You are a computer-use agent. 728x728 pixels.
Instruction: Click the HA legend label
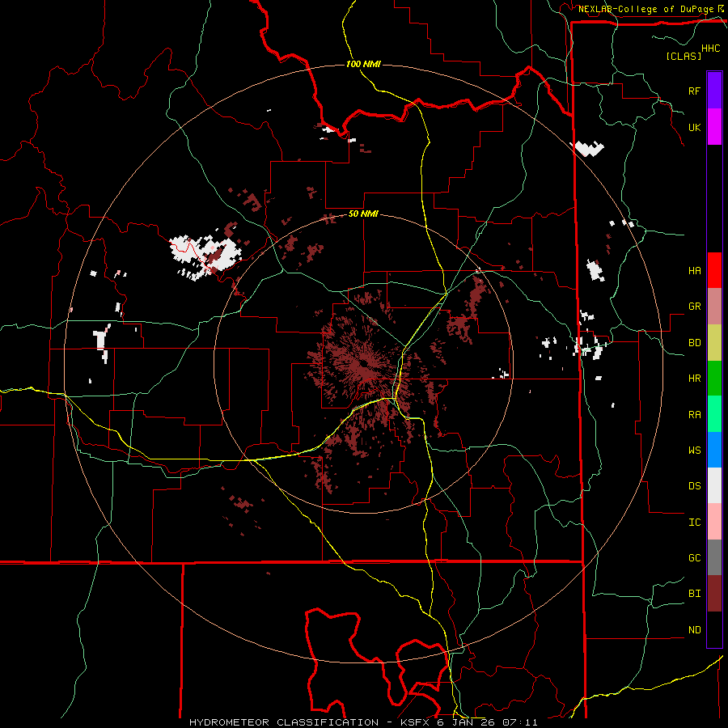[x=694, y=271]
